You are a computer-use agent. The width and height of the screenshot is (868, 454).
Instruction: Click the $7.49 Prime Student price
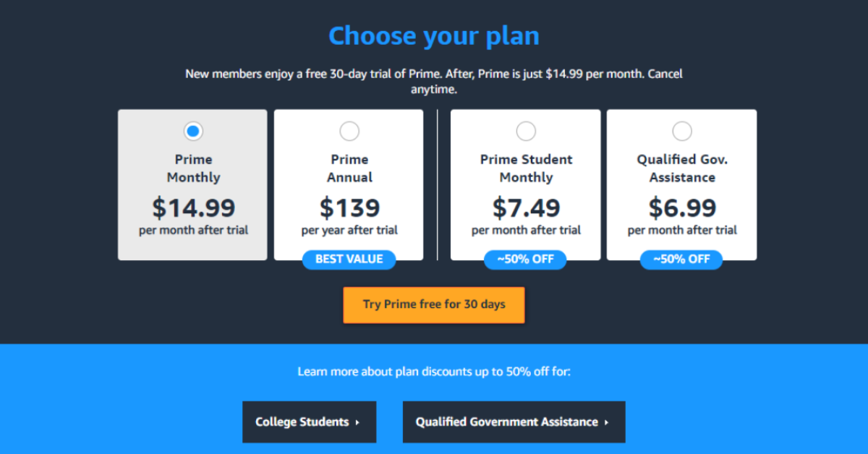(526, 208)
